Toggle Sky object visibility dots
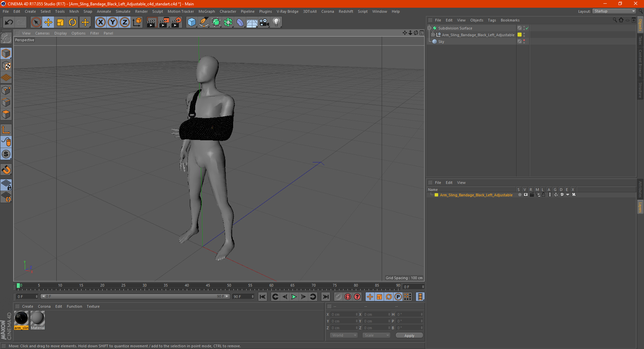 (x=524, y=42)
